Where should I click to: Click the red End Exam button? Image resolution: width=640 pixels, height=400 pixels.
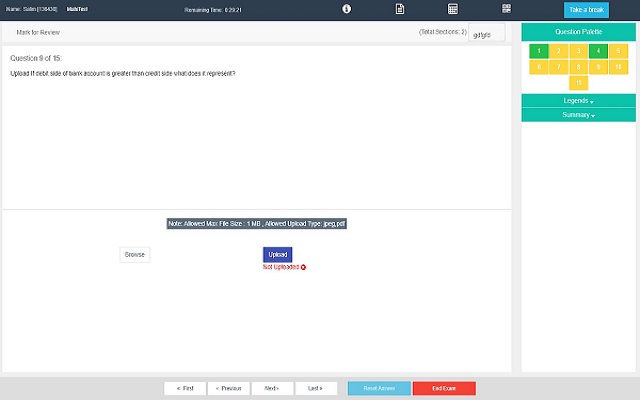[x=444, y=388]
